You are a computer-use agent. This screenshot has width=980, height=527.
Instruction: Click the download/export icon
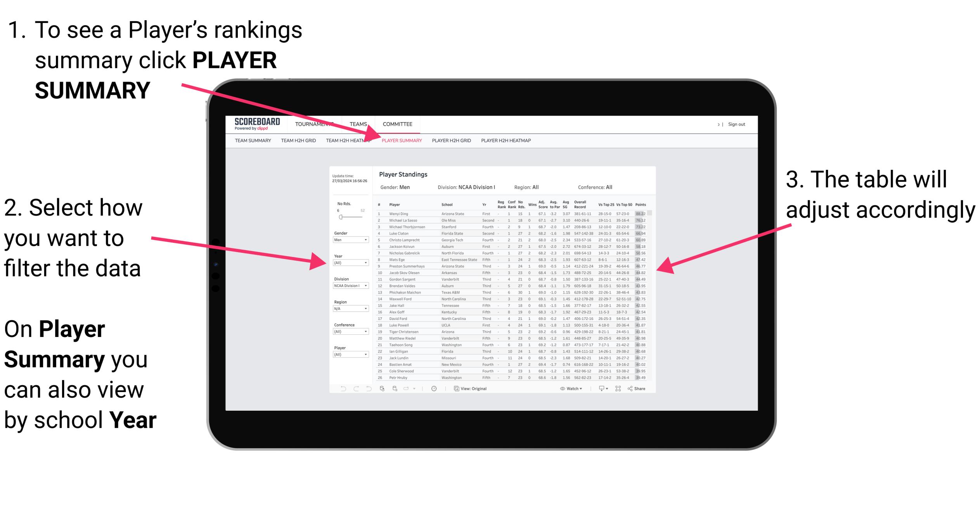(600, 387)
